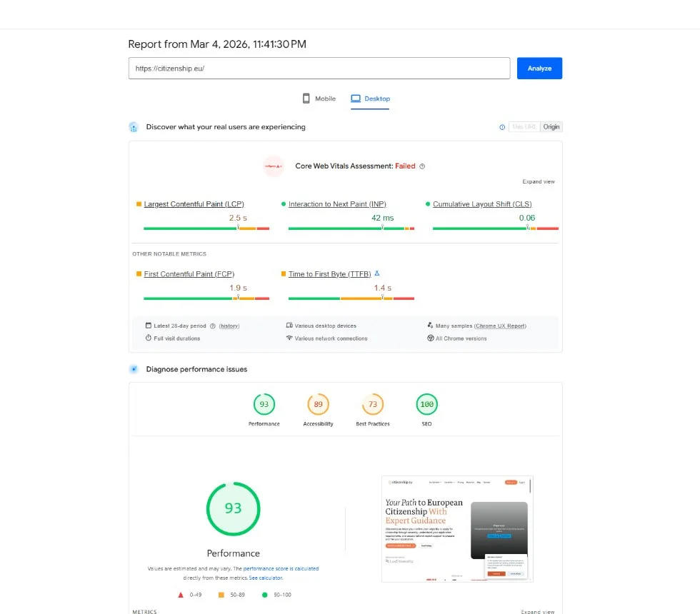Image resolution: width=700 pixels, height=614 pixels.
Task: Click the user-experience icon beside Discover what real users experience
Action: pyautogui.click(x=134, y=126)
